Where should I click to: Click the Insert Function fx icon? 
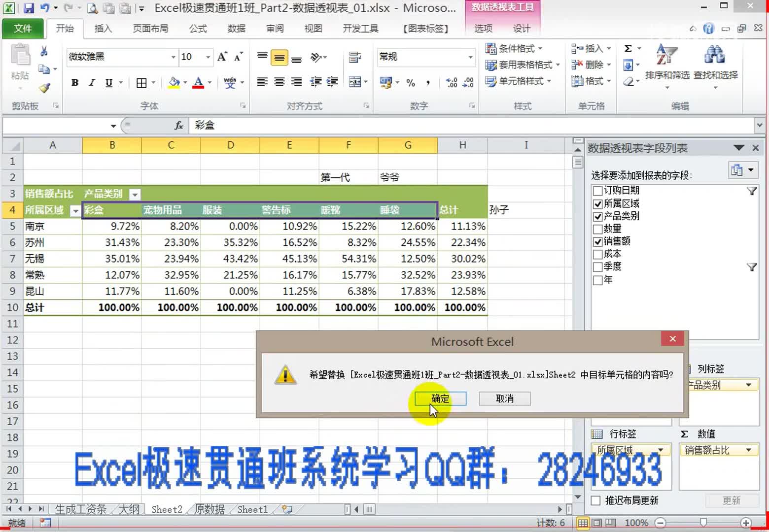[179, 126]
